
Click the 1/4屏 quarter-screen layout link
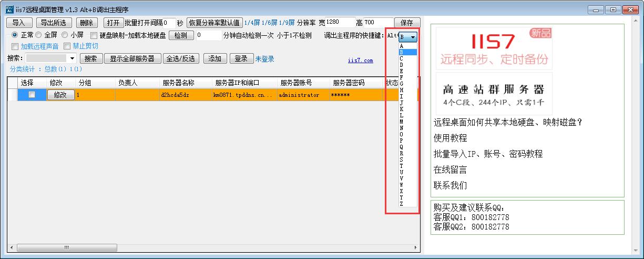tap(252, 23)
